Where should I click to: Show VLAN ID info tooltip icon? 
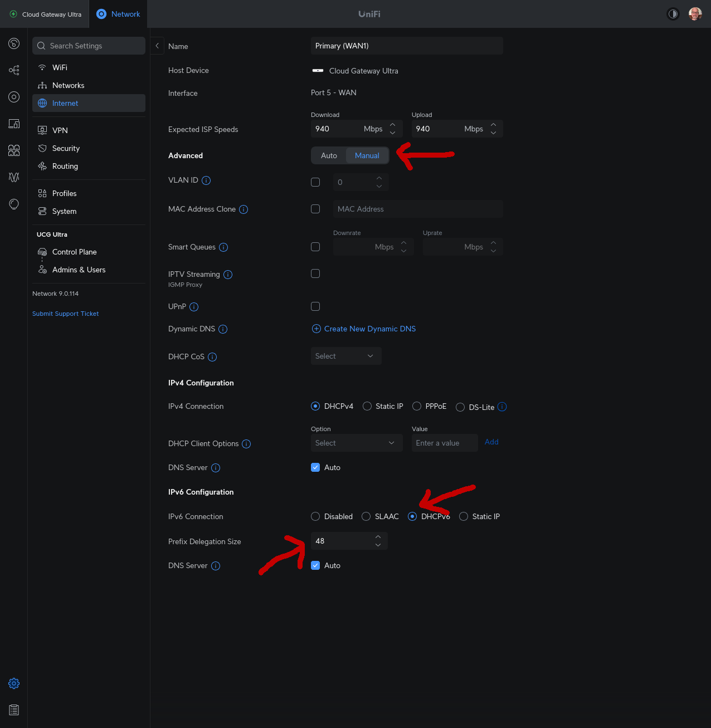pos(206,180)
